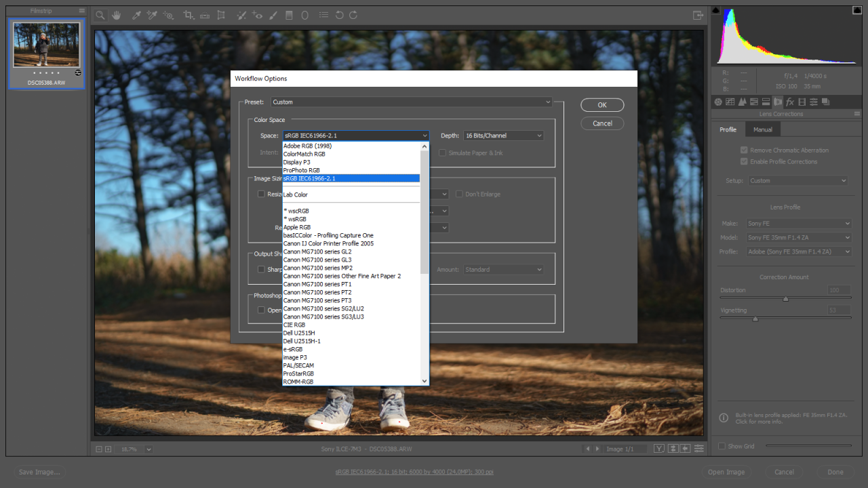Select the Transform tool
The height and width of the screenshot is (488, 868).
tap(220, 15)
